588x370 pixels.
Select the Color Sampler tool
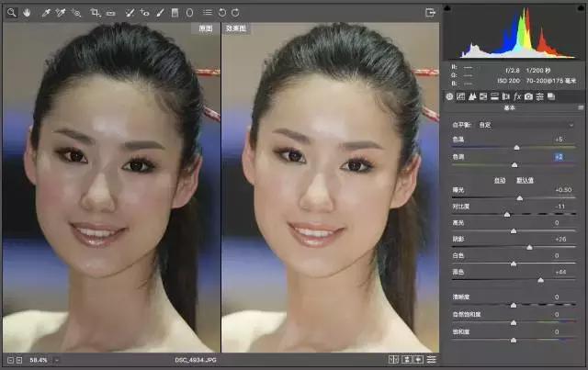tap(61, 13)
